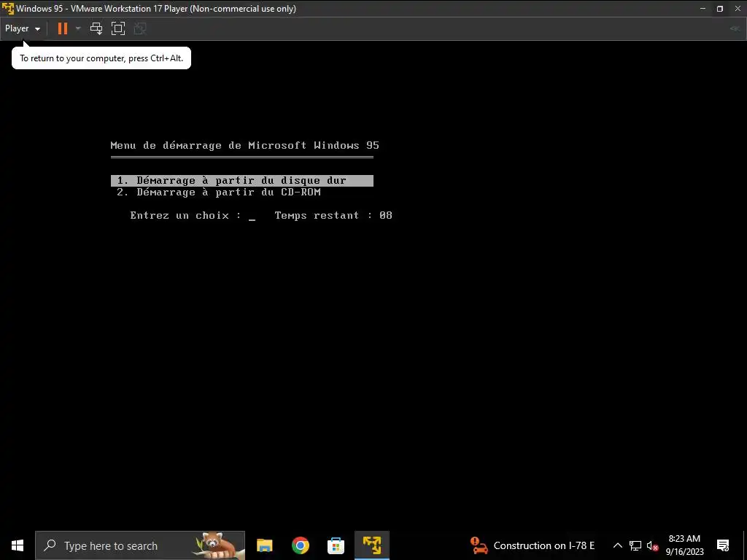This screenshot has width=747, height=560.
Task: Click the Ctrl+Alt return tooltip
Action: (101, 58)
